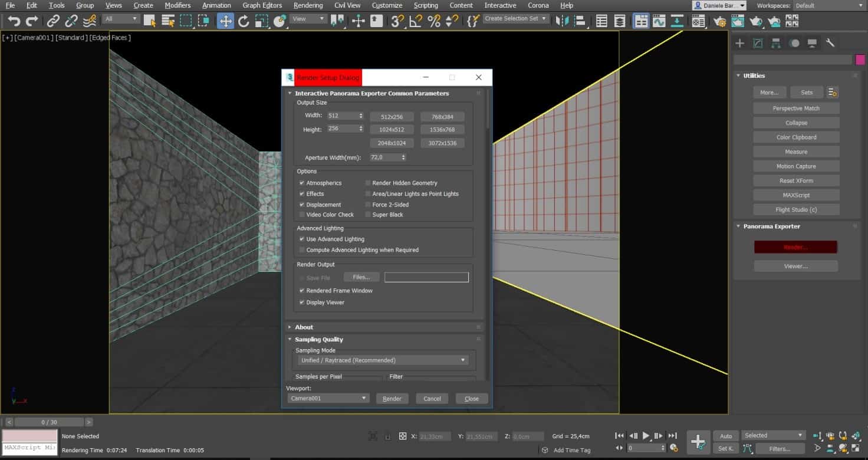This screenshot has width=868, height=460.
Task: Open the Customize menu
Action: point(387,5)
